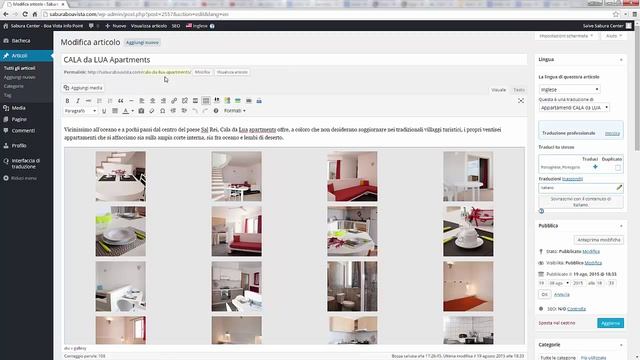Open article language dropdown Inglese
The height and width of the screenshot is (360, 640).
click(x=569, y=89)
